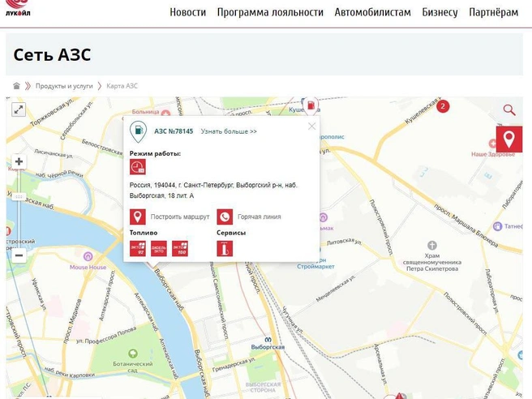532x399 pixels.
Task: Click the gas station marker near Кушелевская
Action: (x=311, y=105)
